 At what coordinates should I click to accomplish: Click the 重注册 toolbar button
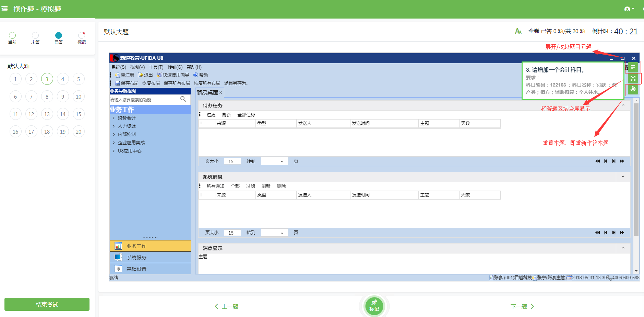point(125,75)
